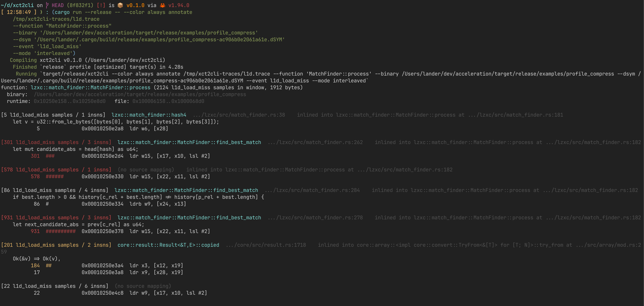The height and width of the screenshot is (306, 644).
Task: Click the find_best_match symbol at match_finder.rs:262
Action: pyautogui.click(x=189, y=142)
